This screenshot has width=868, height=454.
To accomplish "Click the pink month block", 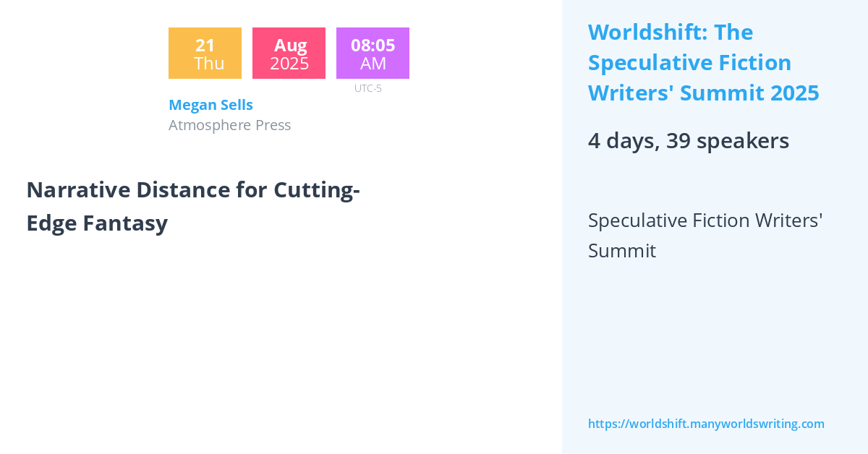I will click(289, 53).
